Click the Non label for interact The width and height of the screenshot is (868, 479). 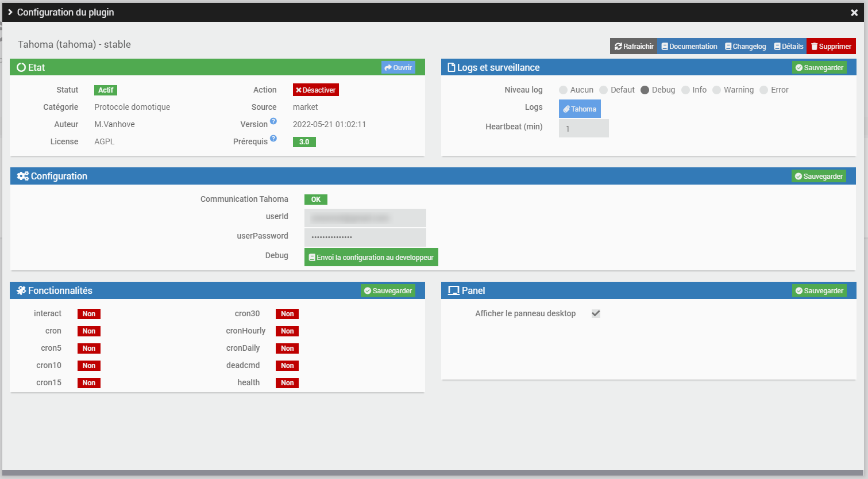(x=89, y=313)
